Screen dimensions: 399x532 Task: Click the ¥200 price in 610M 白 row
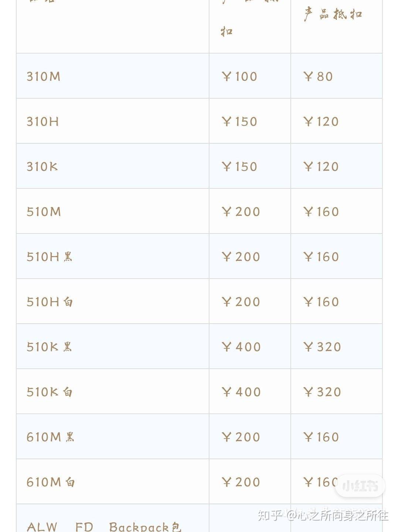(241, 482)
